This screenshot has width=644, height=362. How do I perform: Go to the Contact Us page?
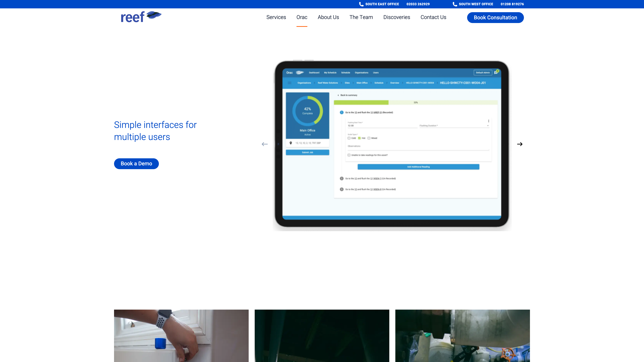click(433, 17)
